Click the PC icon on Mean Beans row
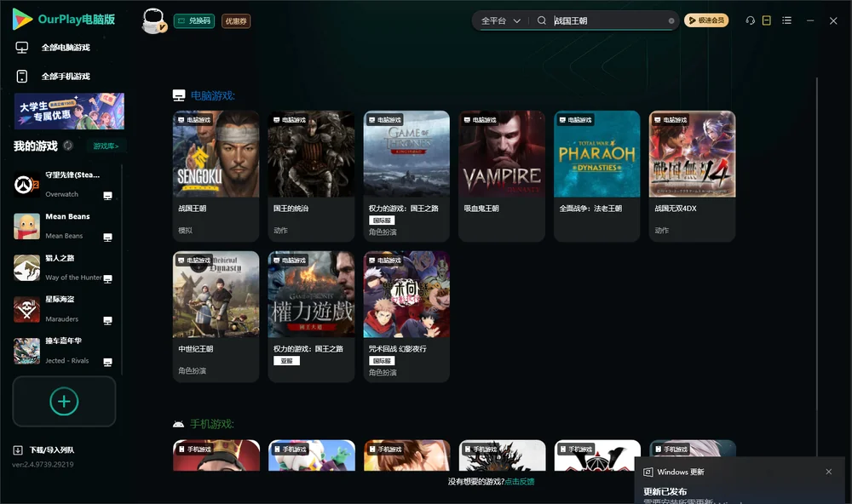852x504 pixels. (107, 238)
